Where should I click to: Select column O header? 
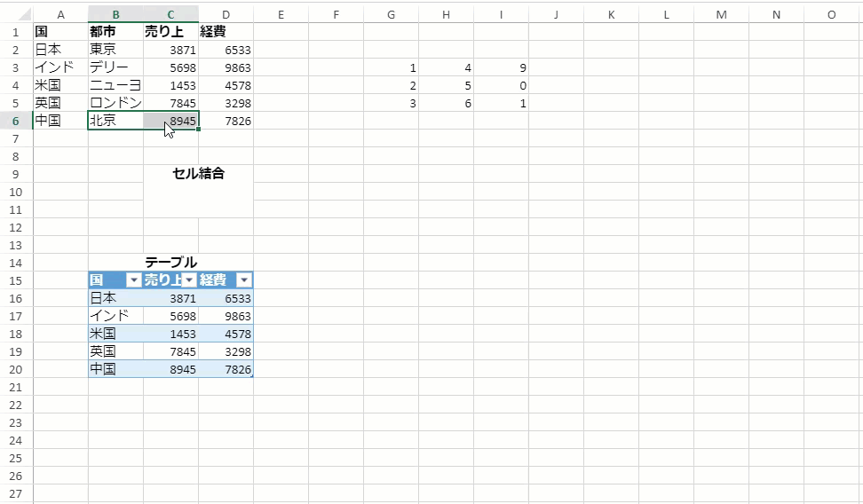click(831, 14)
